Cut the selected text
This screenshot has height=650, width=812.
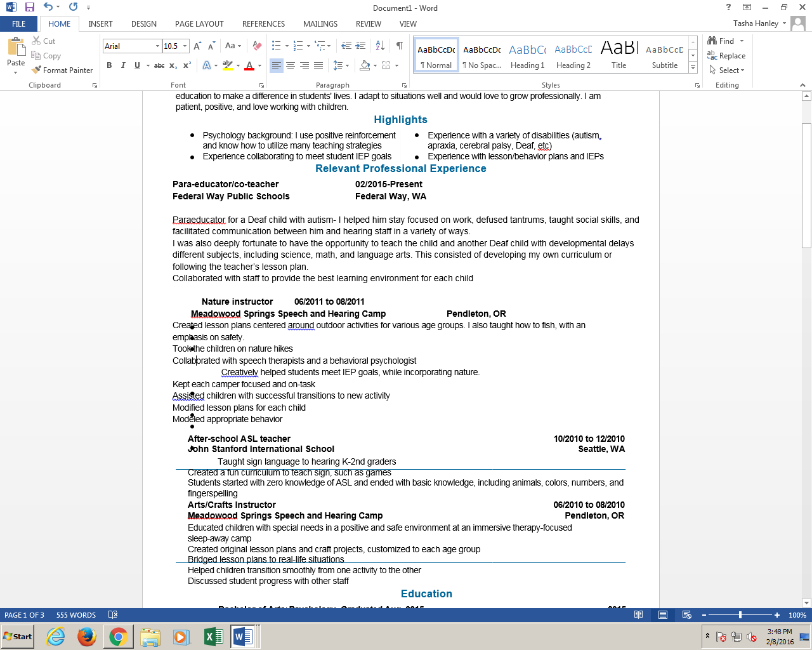pos(44,41)
